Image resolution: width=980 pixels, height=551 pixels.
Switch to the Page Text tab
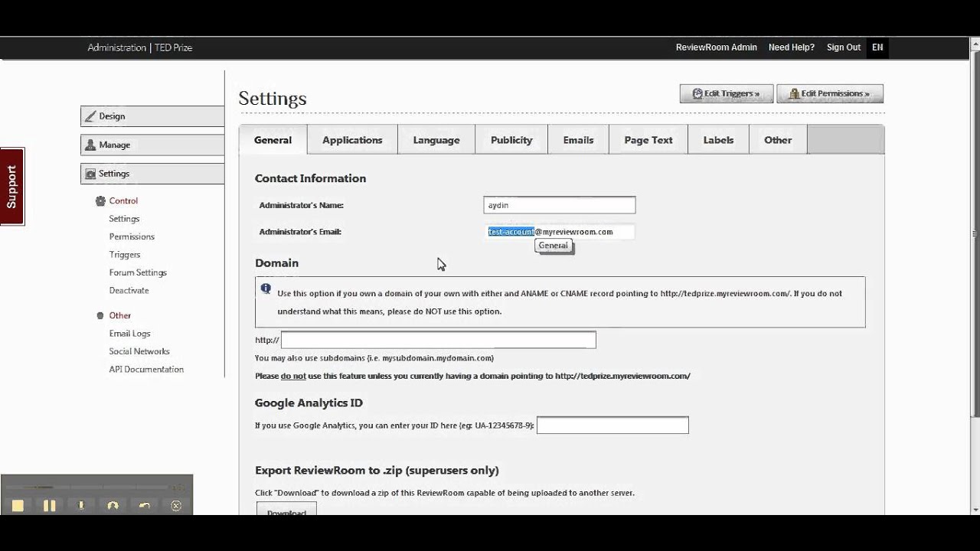[x=648, y=140]
